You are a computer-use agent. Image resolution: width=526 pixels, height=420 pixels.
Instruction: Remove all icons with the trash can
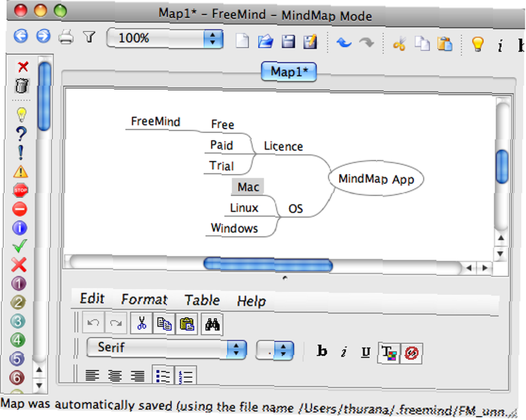[x=22, y=86]
